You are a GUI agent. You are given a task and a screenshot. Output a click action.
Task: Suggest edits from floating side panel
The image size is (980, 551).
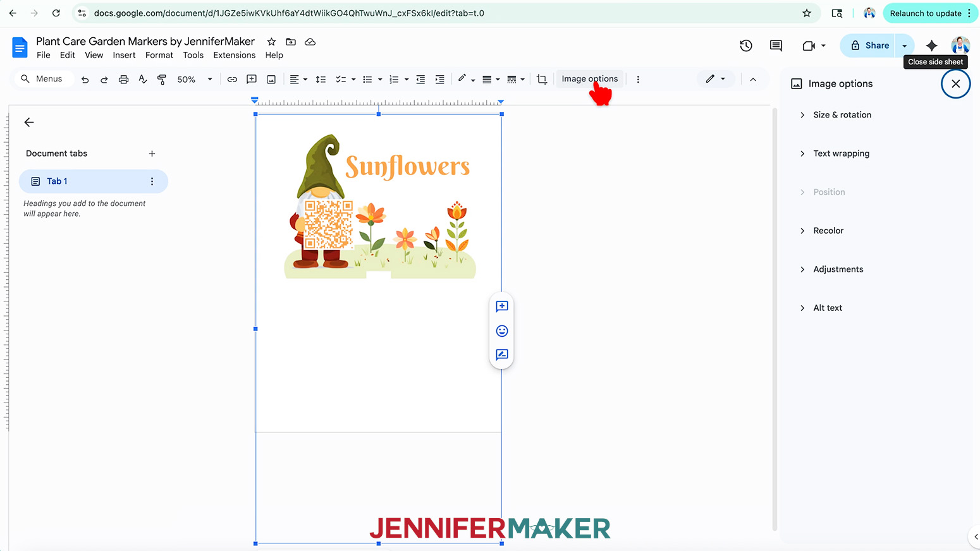click(x=502, y=355)
